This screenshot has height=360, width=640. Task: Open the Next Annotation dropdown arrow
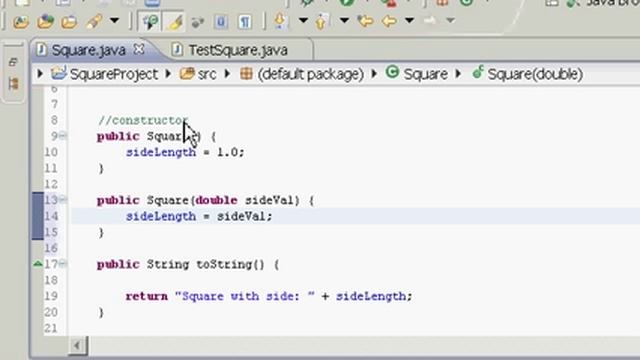[x=303, y=20]
